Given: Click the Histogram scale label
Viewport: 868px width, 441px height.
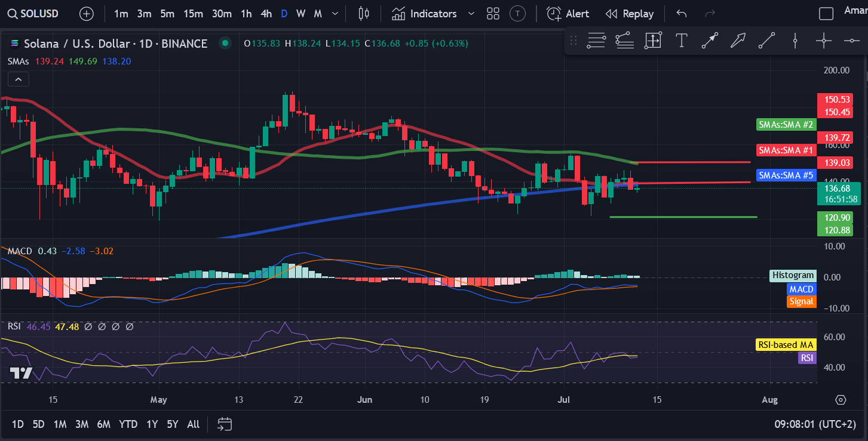Looking at the screenshot, I should tap(793, 275).
